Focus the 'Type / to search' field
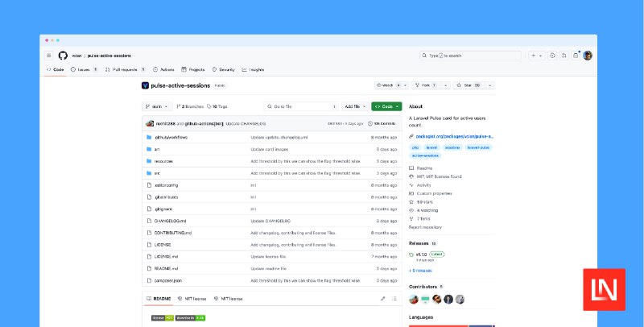The width and height of the screenshot is (644, 327). [x=470, y=56]
